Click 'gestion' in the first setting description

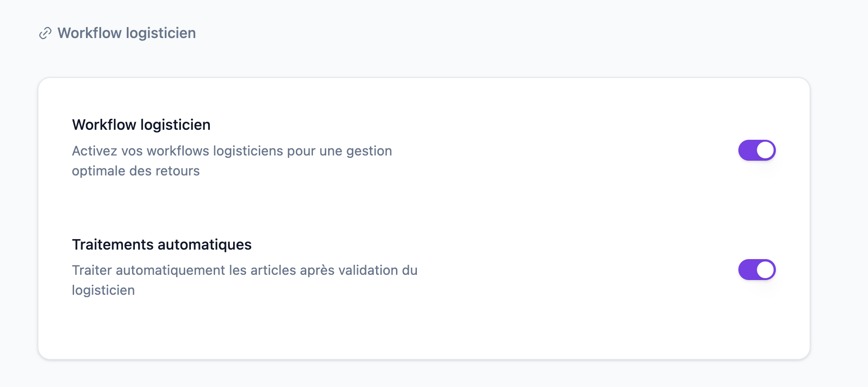click(x=369, y=151)
